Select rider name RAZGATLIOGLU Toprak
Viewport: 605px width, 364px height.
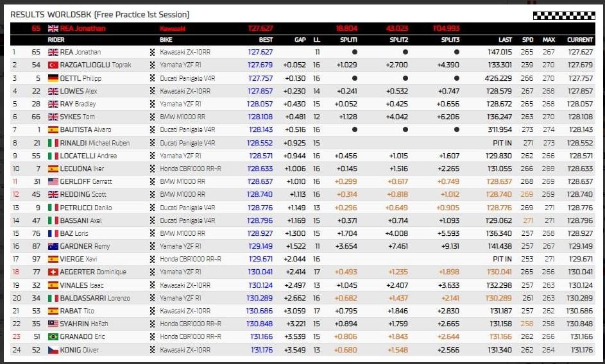(96, 65)
